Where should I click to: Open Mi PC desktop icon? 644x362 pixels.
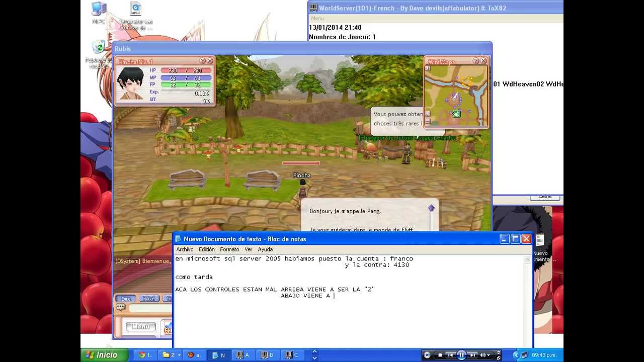tap(99, 13)
